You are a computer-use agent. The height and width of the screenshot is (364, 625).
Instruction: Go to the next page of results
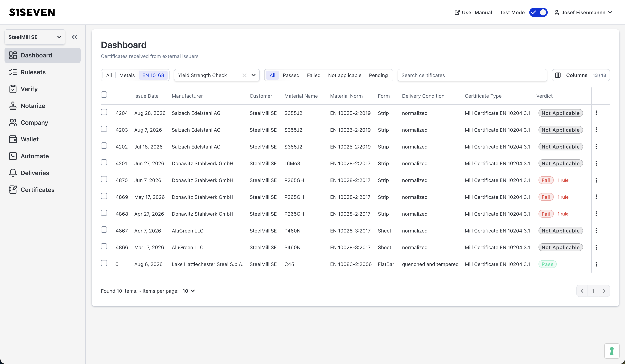coord(604,291)
